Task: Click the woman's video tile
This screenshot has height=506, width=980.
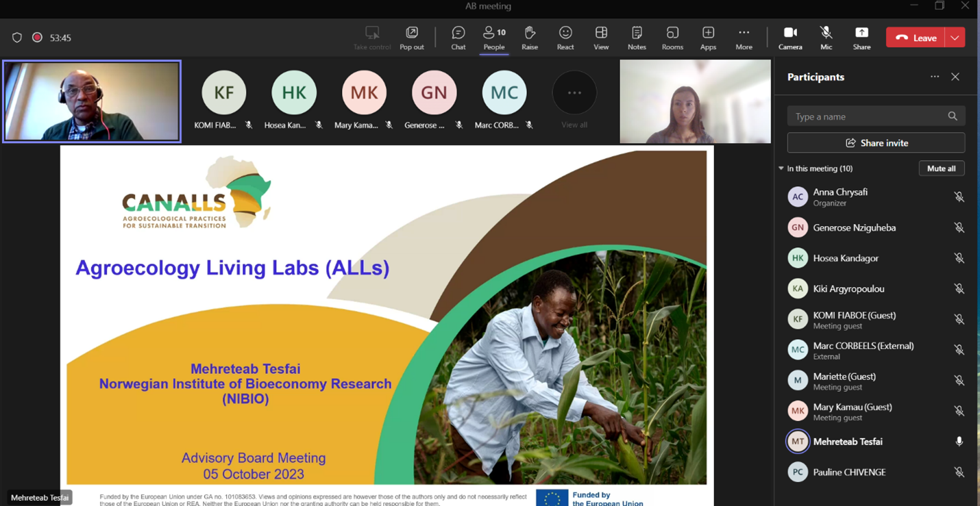Action: 695,101
